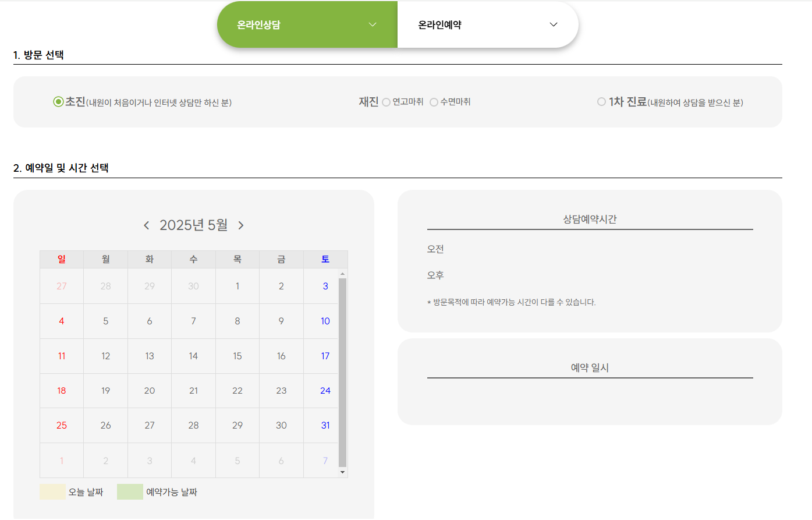
Task: Expand the 온라인상담 dropdown menu
Action: point(307,24)
